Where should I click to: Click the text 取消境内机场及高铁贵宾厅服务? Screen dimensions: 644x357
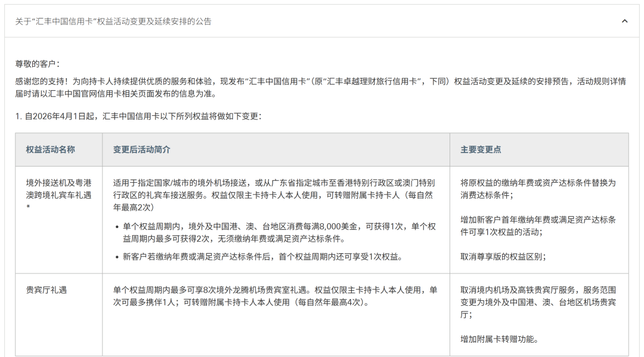[538, 302]
